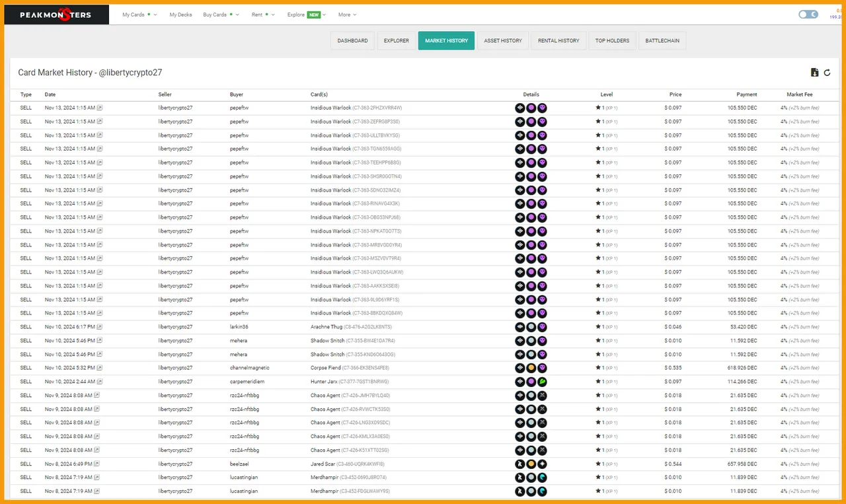This screenshot has height=504, width=846.
Task: Click the Payment column header
Action: (x=747, y=94)
